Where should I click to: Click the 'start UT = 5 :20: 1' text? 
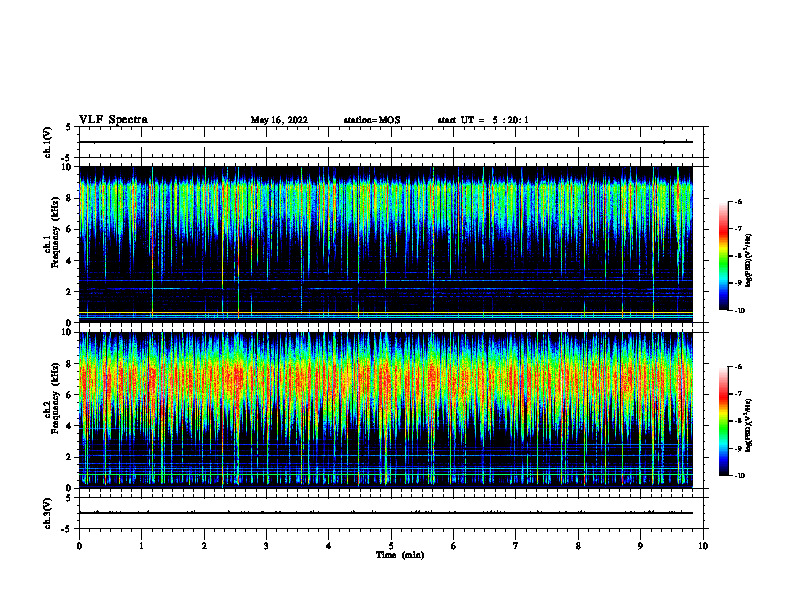coord(483,120)
